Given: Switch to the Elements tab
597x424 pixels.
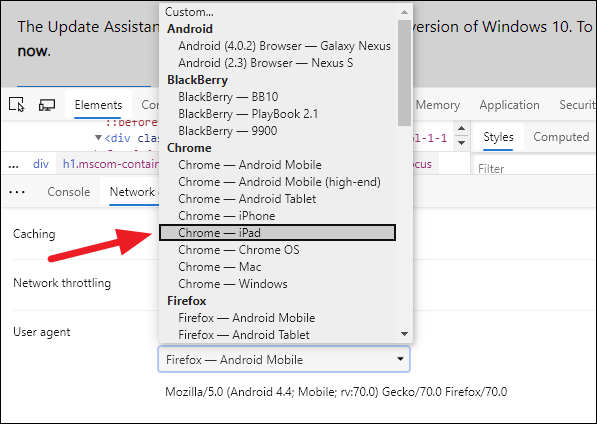Looking at the screenshot, I should 98,105.
